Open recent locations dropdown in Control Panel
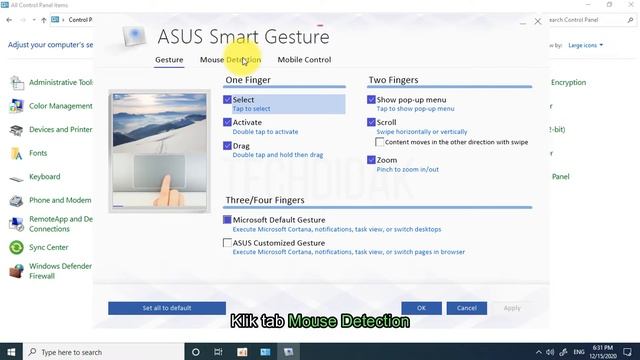This screenshot has height=360, width=640. pyautogui.click(x=34, y=20)
